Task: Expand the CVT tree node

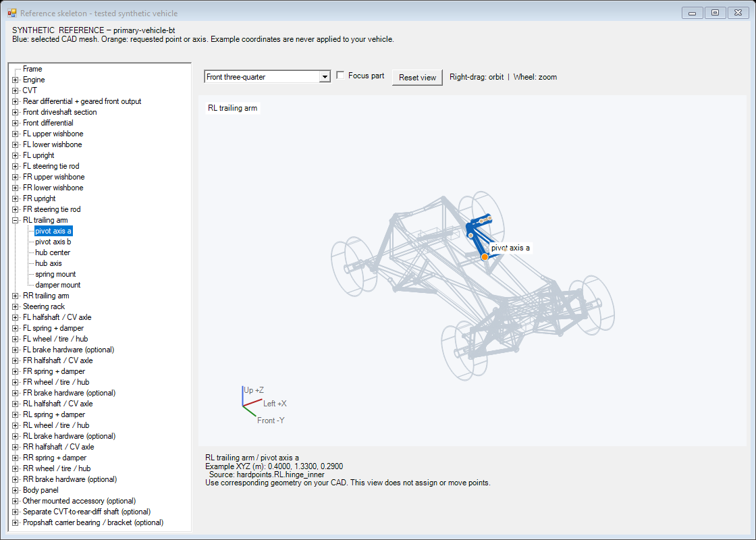Action: pos(16,90)
